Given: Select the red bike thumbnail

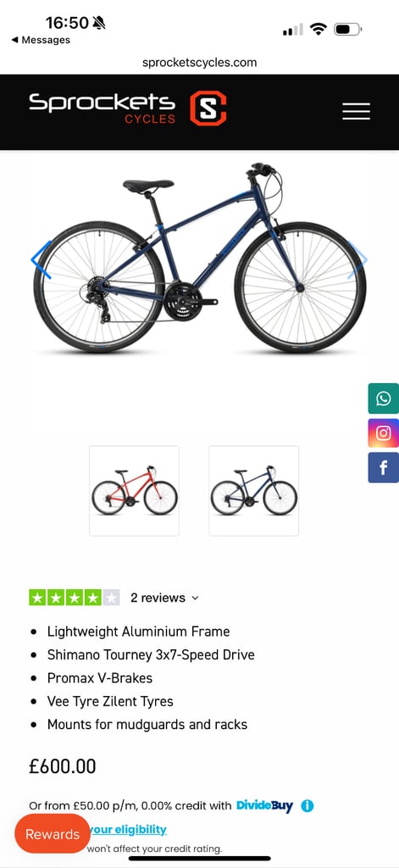Looking at the screenshot, I should coord(135,491).
